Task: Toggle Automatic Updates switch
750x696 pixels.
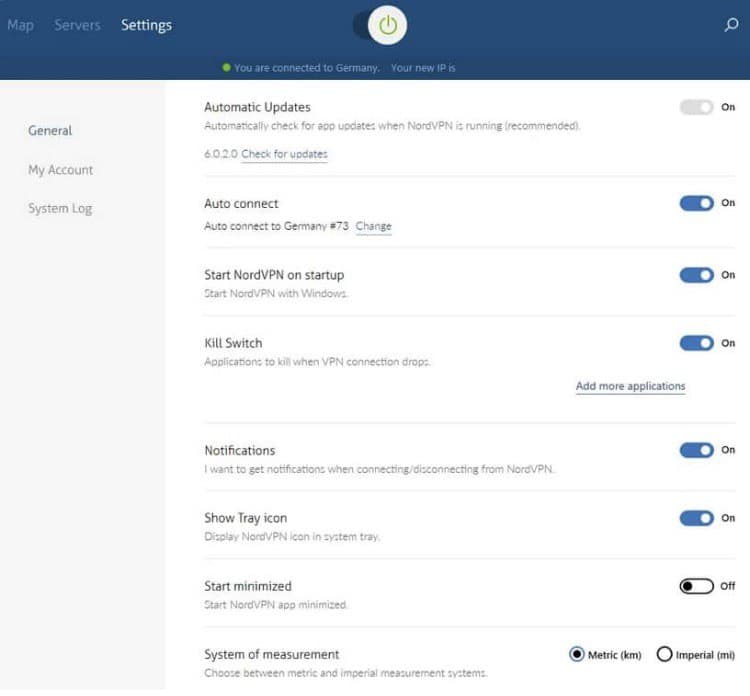Action: (x=696, y=107)
